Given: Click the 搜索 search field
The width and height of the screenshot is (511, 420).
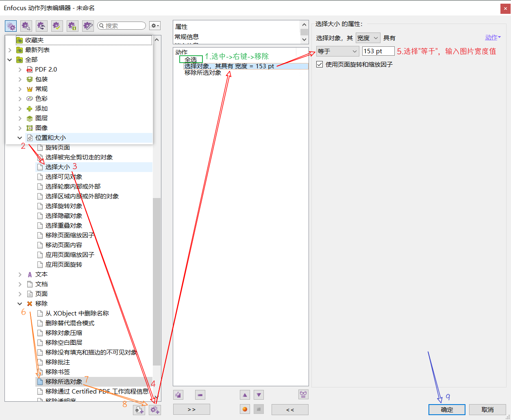Looking at the screenshot, I should (x=122, y=26).
